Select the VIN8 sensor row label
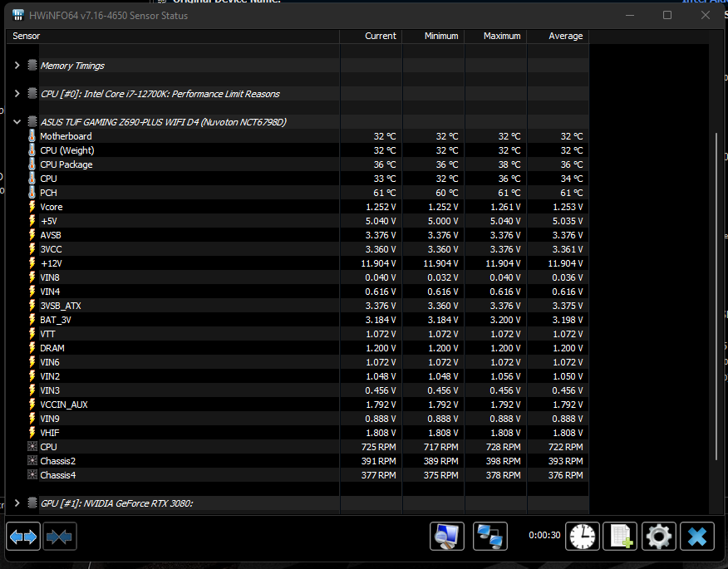This screenshot has height=569, width=728. tap(50, 277)
